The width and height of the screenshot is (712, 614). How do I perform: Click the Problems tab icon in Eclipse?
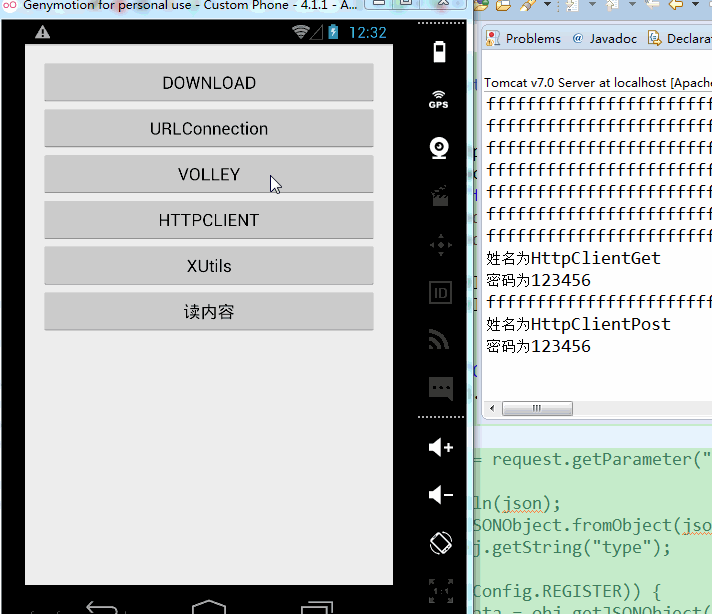pyautogui.click(x=493, y=39)
